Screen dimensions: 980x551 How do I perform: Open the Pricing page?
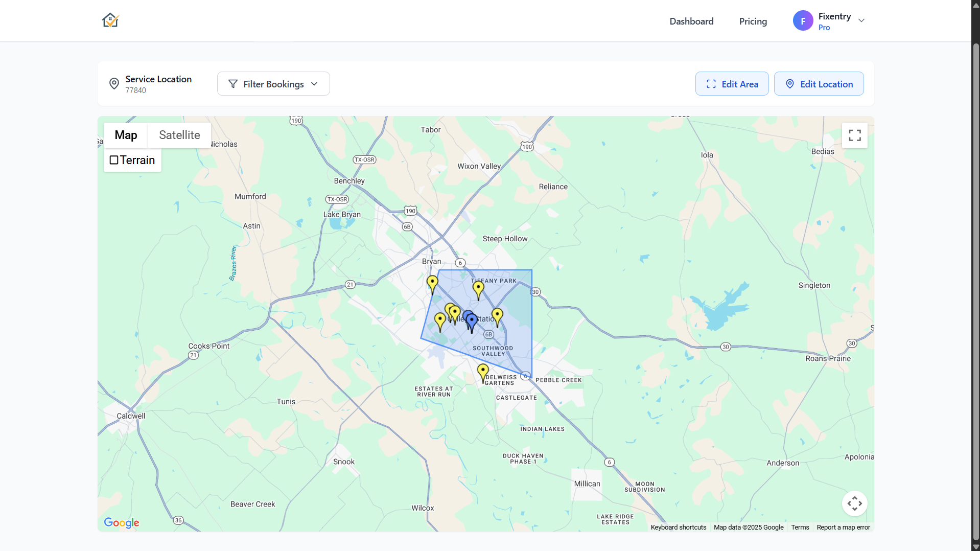point(753,21)
